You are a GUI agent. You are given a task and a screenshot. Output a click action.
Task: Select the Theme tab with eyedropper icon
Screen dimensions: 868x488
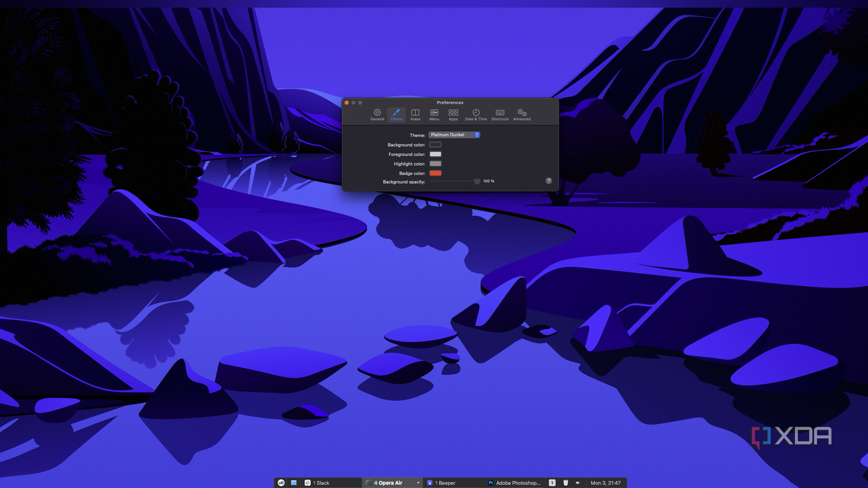tap(396, 115)
